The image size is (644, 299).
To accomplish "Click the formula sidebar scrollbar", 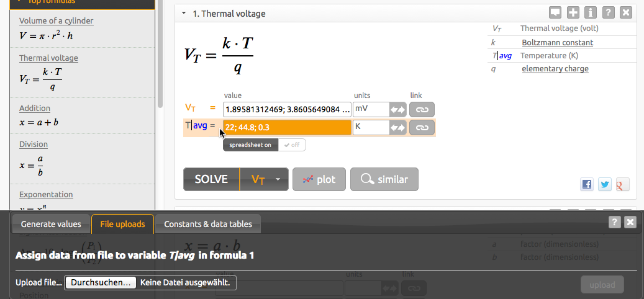I will pos(160,53).
